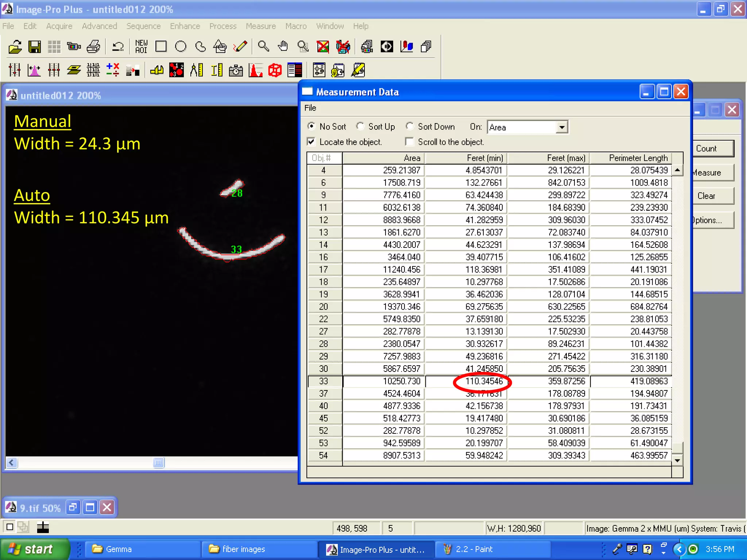Select the Sort Down radio button

(x=410, y=126)
